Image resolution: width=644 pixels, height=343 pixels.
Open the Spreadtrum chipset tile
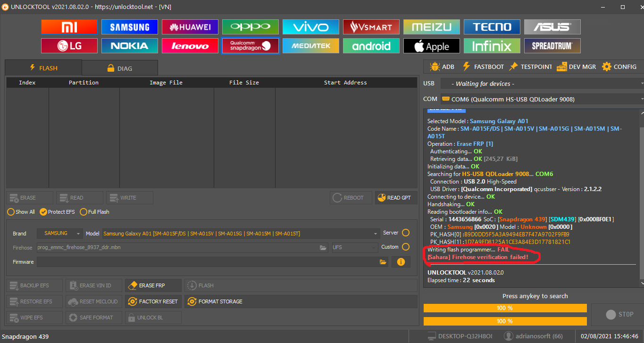coord(552,46)
